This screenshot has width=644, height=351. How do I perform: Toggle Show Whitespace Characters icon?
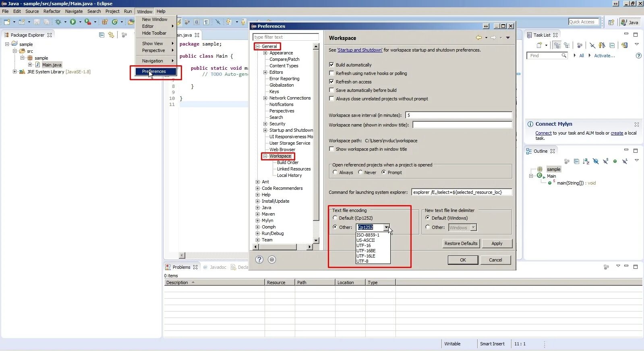click(206, 22)
